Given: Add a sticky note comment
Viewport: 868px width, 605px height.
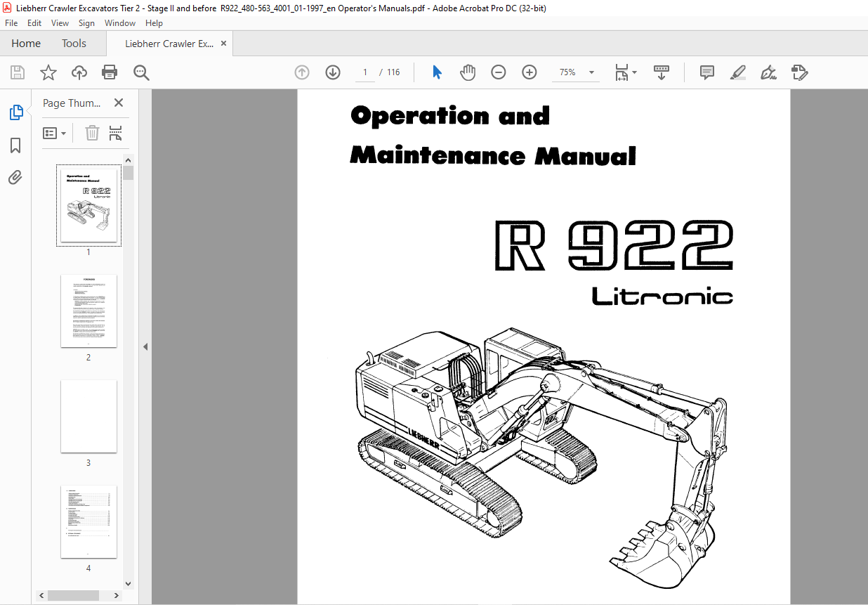Looking at the screenshot, I should coord(707,72).
